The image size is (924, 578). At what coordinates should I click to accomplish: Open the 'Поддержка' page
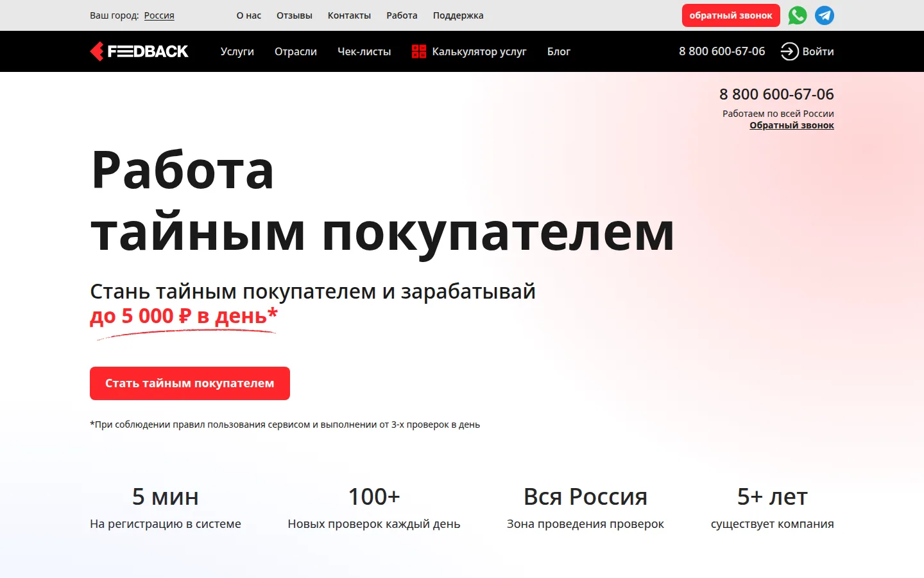(458, 15)
